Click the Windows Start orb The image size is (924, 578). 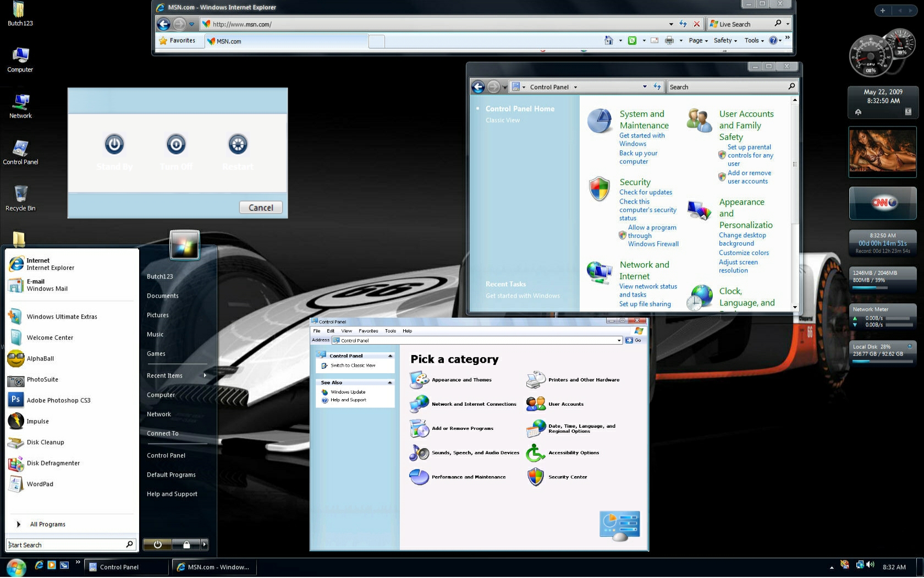point(16,567)
